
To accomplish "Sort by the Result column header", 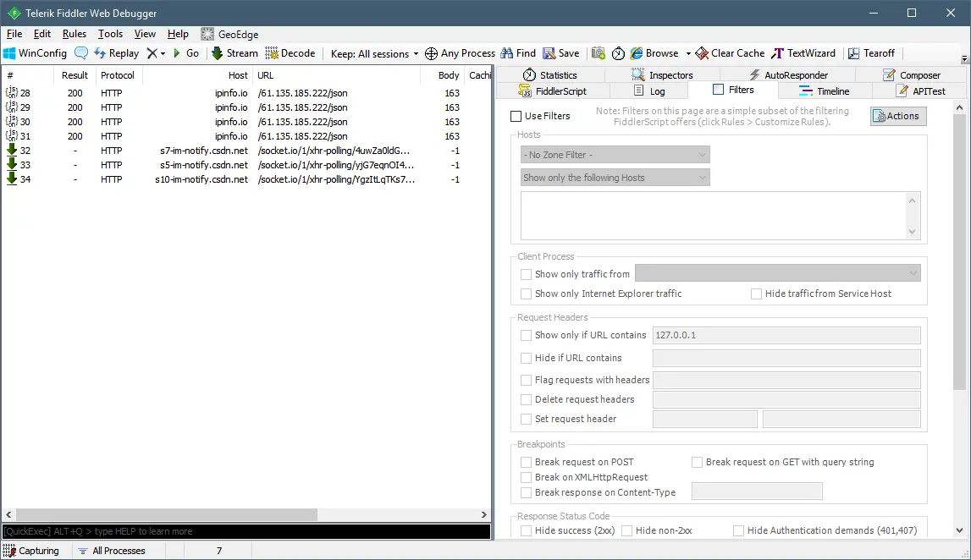I will tap(75, 75).
